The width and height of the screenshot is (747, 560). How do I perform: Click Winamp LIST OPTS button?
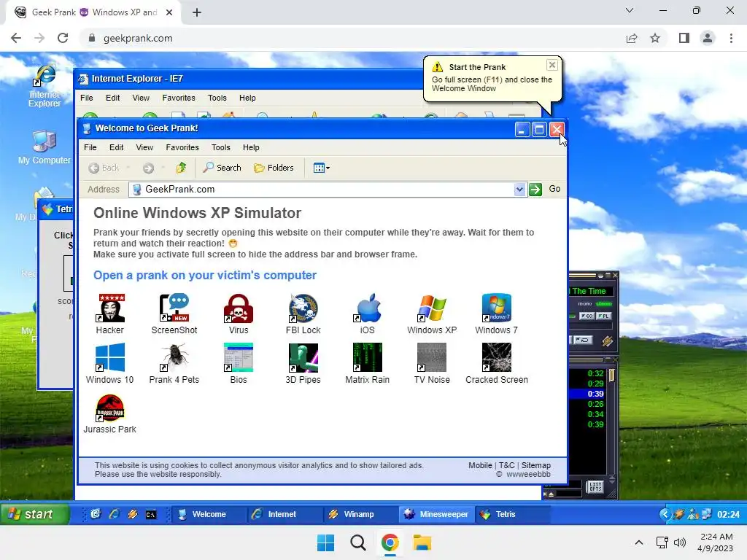click(595, 486)
